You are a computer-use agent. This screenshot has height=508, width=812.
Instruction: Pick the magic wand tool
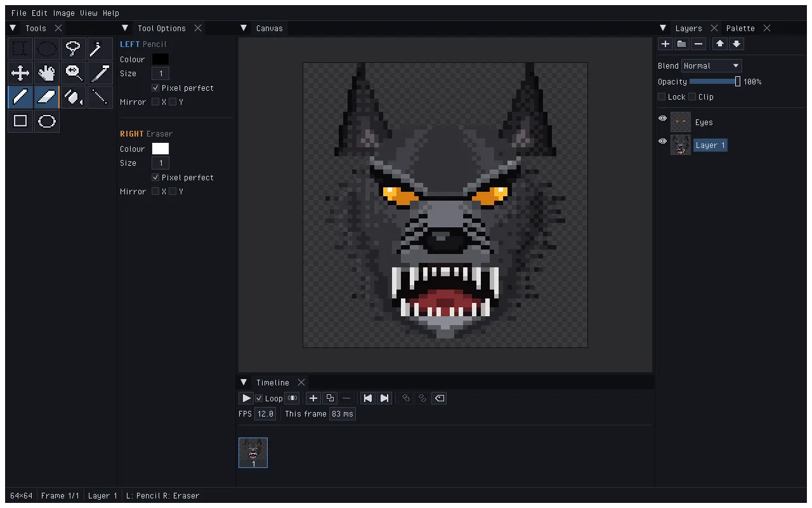point(100,49)
